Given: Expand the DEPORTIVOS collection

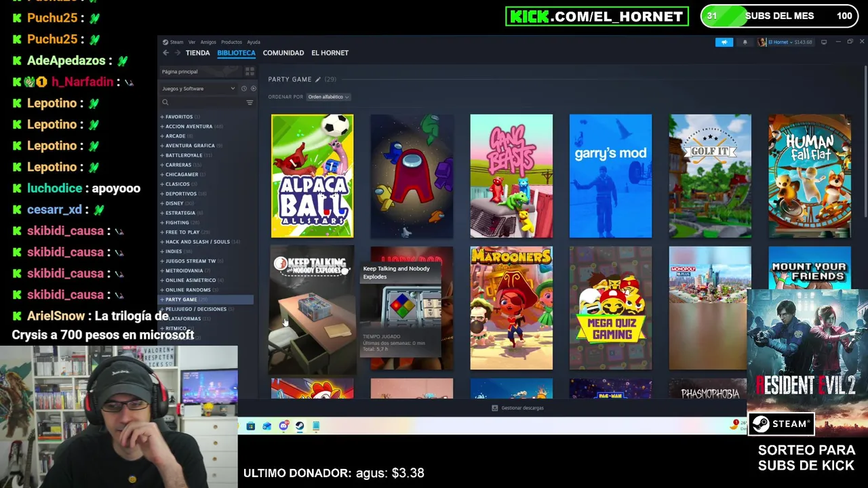Looking at the screenshot, I should point(162,194).
